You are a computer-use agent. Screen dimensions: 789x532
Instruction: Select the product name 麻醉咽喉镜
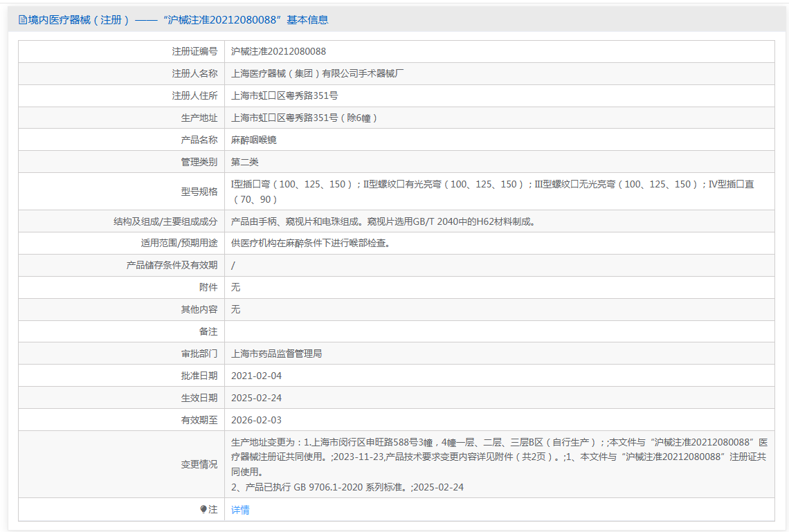[x=254, y=140]
